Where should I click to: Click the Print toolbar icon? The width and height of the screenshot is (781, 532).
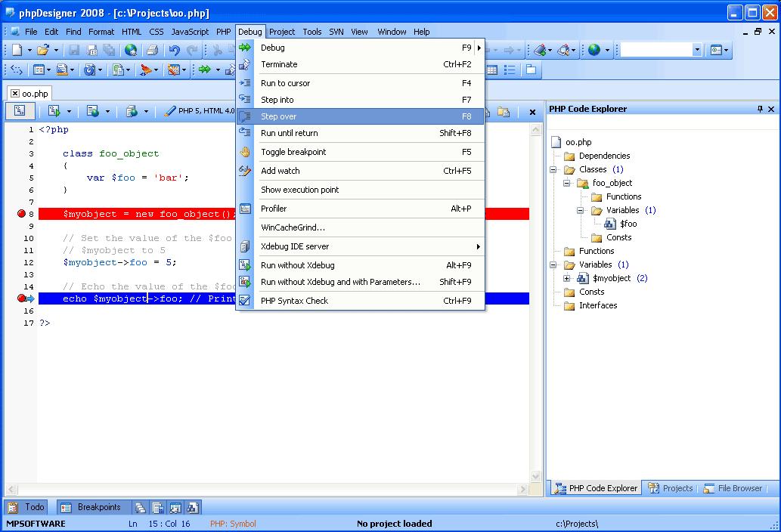[x=153, y=50]
